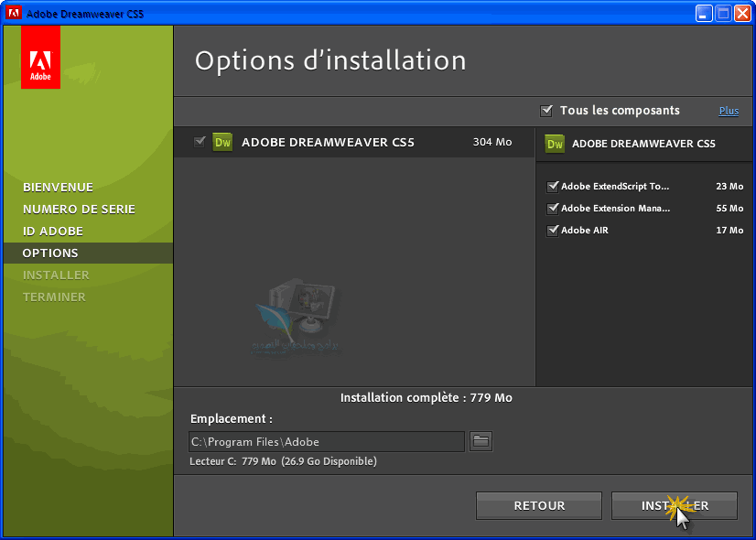The height and width of the screenshot is (540, 756).
Task: Click the Emplacement path input field
Action: click(326, 442)
